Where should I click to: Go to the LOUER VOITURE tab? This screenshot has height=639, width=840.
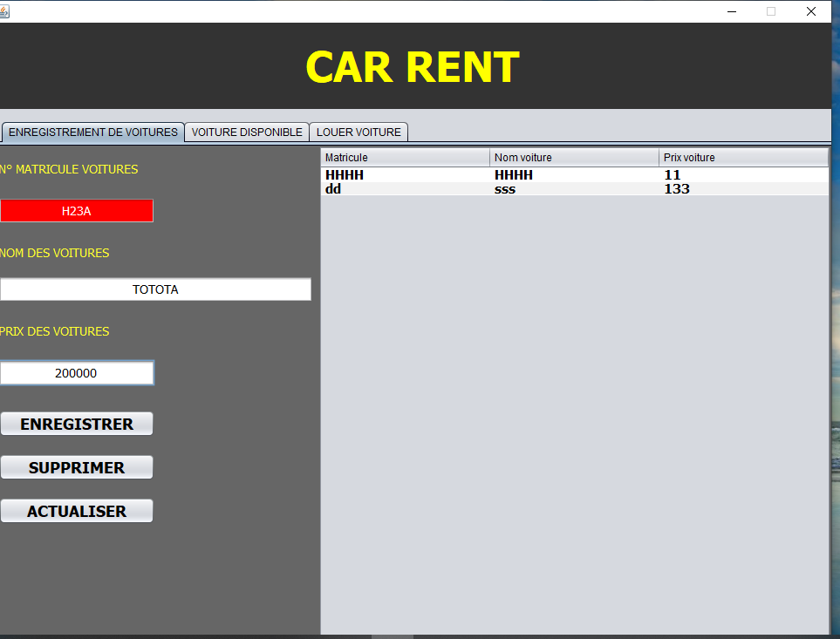359,133
